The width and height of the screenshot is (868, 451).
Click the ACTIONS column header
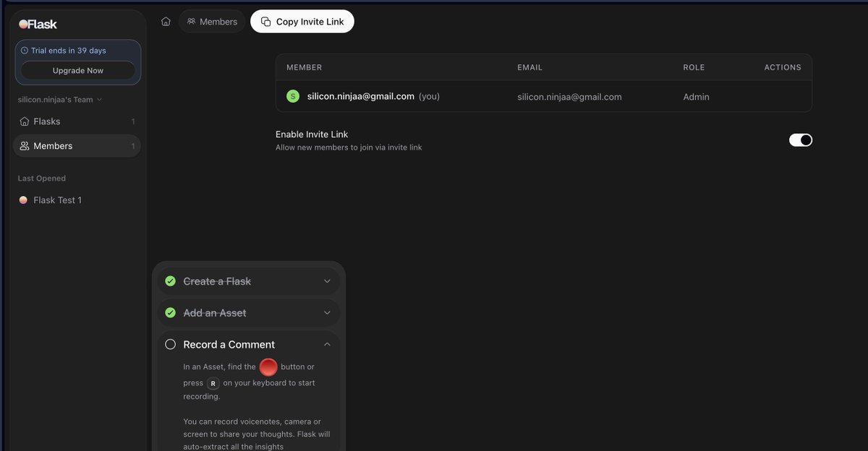[x=783, y=67]
